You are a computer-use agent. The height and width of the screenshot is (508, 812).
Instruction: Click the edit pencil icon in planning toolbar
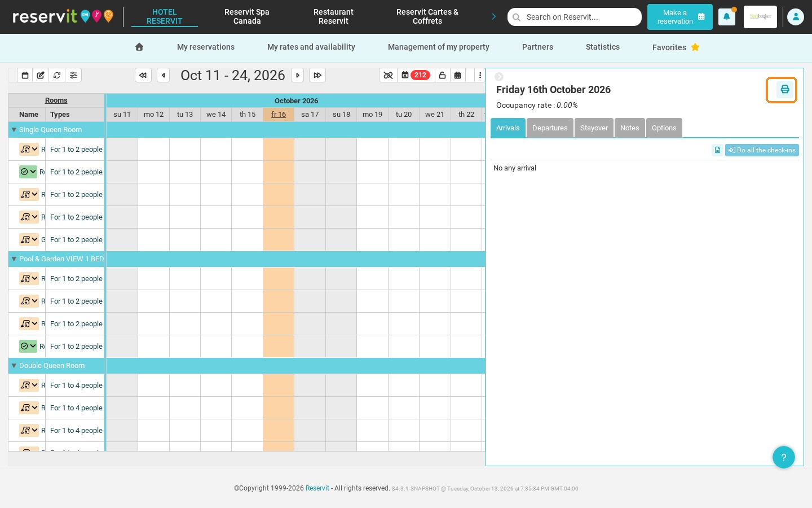(x=41, y=75)
